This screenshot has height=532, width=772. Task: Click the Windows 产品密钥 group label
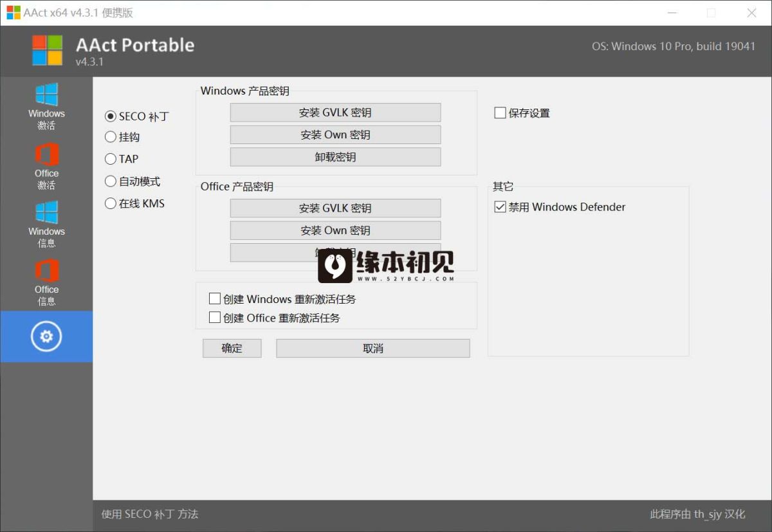coord(245,91)
